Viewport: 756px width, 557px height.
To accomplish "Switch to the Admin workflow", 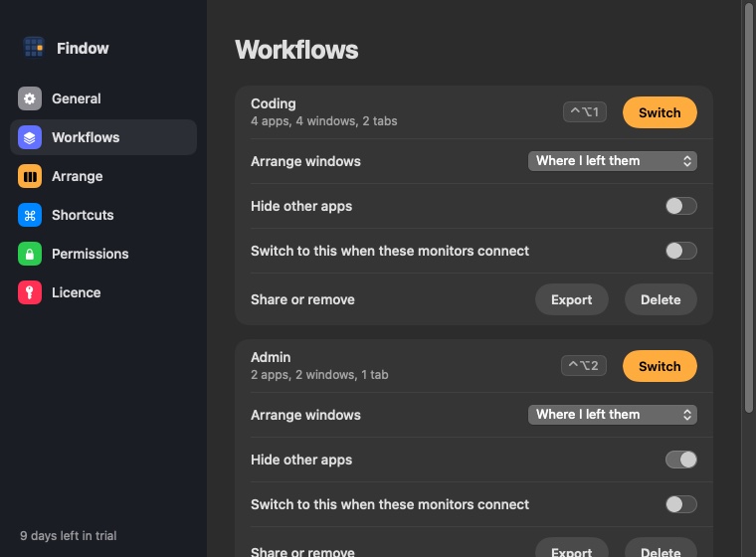I will click(x=660, y=366).
